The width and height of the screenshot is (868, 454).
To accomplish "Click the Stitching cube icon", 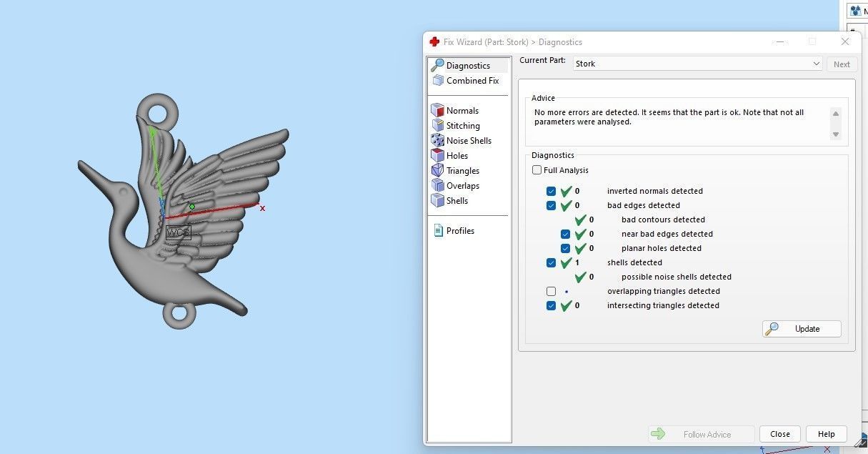I will tap(438, 126).
